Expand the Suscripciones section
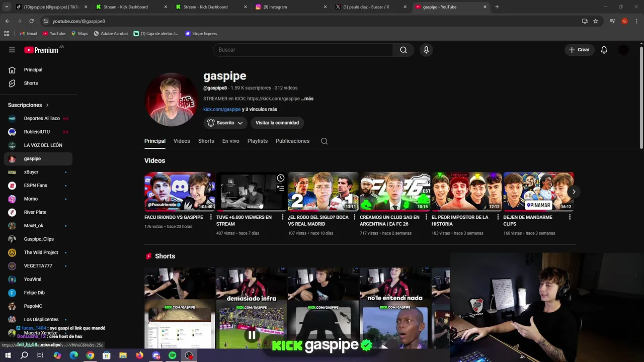The height and width of the screenshot is (362, 644). pyautogui.click(x=28, y=105)
